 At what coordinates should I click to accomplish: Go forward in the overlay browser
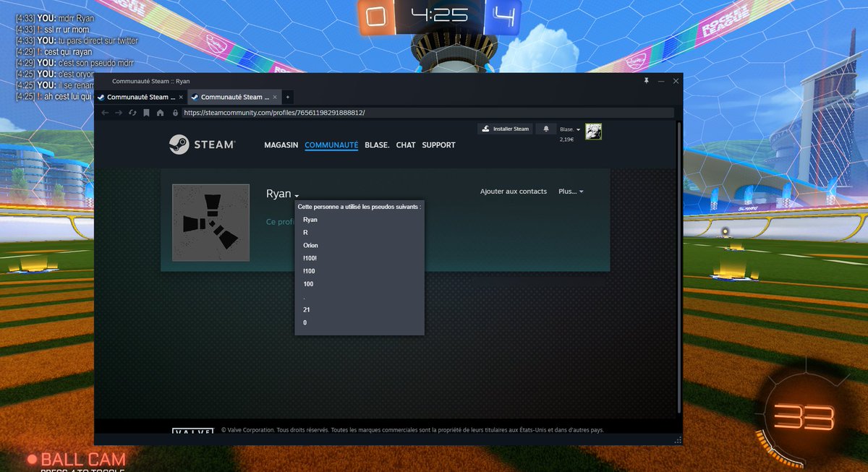(x=119, y=113)
